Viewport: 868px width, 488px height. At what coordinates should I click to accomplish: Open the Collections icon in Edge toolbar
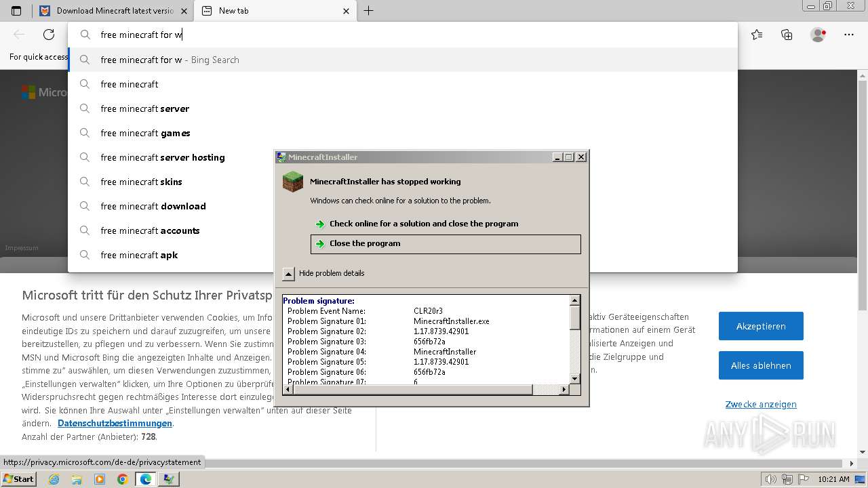[x=787, y=35]
